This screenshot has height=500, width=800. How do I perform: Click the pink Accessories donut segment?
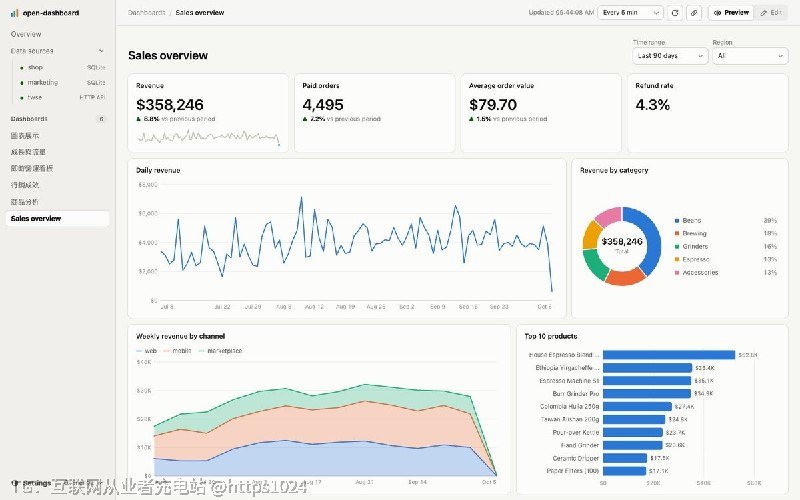[x=609, y=216]
